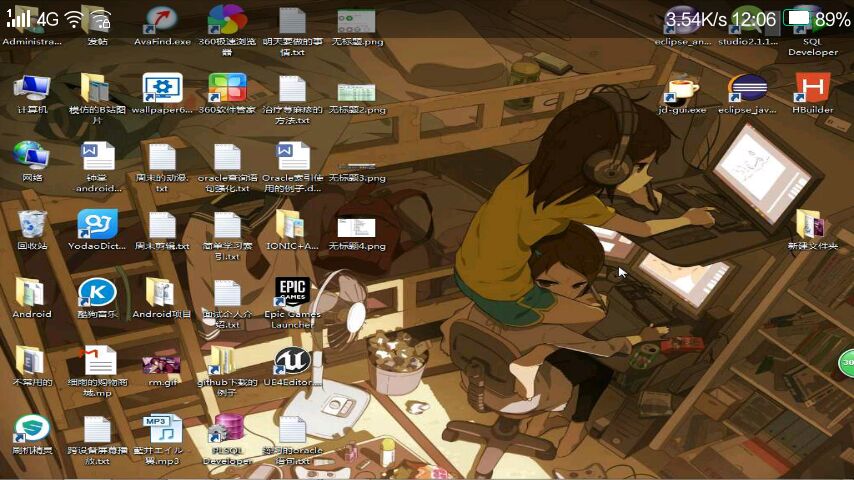Open the 简单学习索引.txt file
The width and height of the screenshot is (854, 480).
[x=227, y=235]
